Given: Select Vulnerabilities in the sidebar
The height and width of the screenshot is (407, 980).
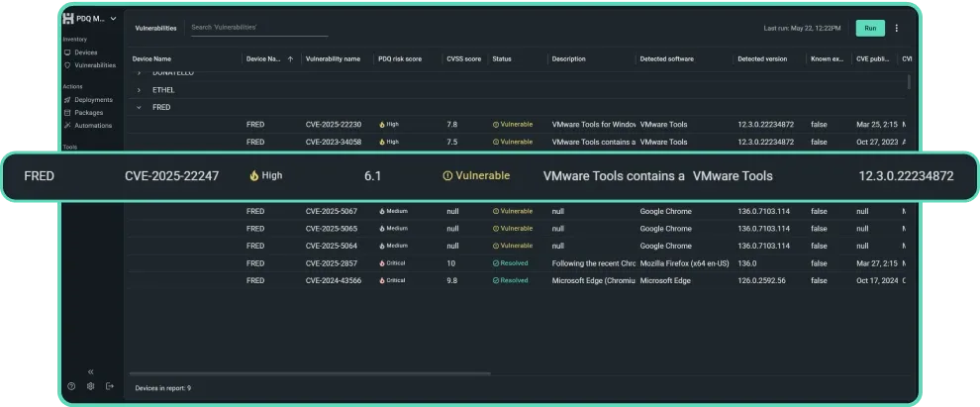Looking at the screenshot, I should (95, 65).
